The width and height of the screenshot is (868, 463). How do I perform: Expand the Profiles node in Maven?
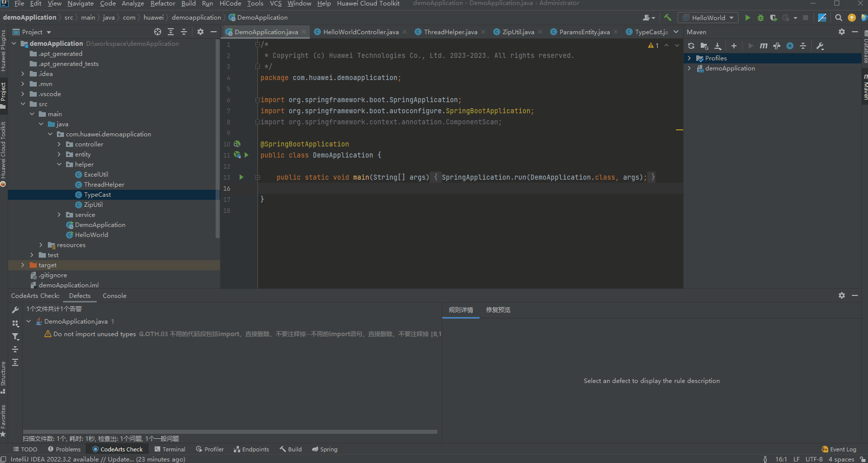689,58
